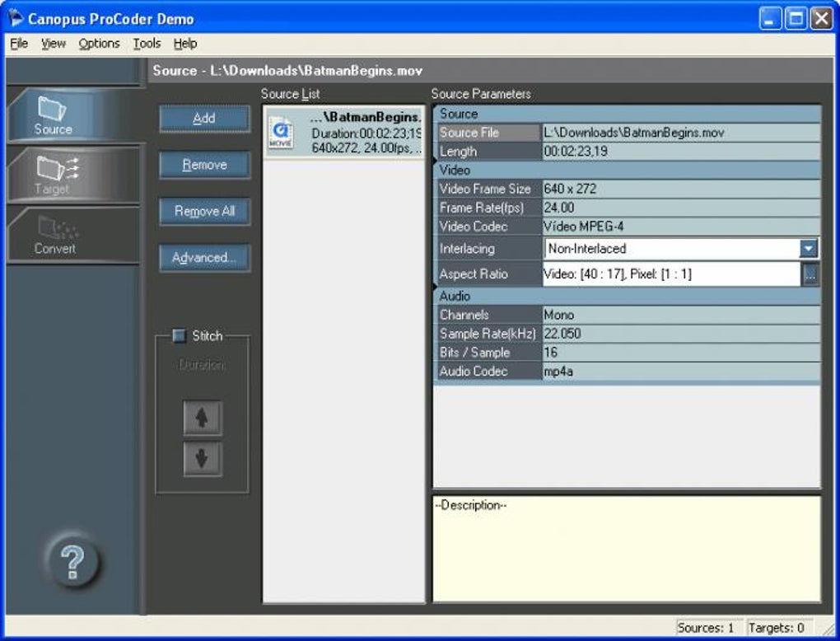The width and height of the screenshot is (840, 641).
Task: Click the Source File parameter label
Action: point(488,133)
